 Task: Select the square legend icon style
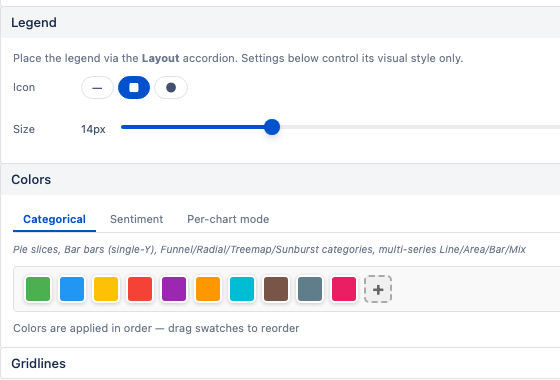pos(134,88)
